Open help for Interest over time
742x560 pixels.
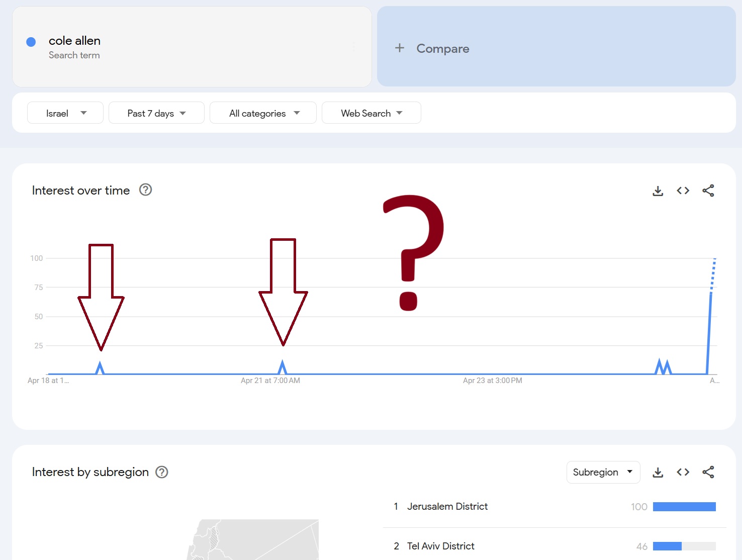[145, 190]
